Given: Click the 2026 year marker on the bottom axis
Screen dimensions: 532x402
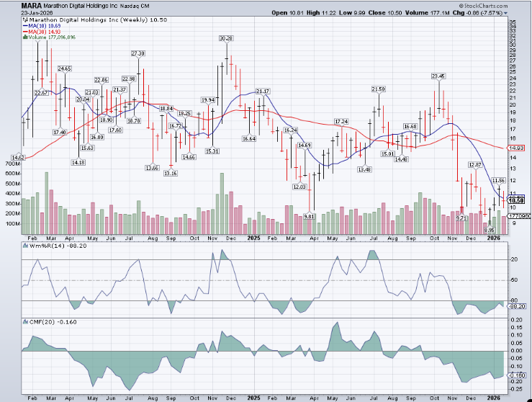Looking at the screenshot, I should point(493,396).
